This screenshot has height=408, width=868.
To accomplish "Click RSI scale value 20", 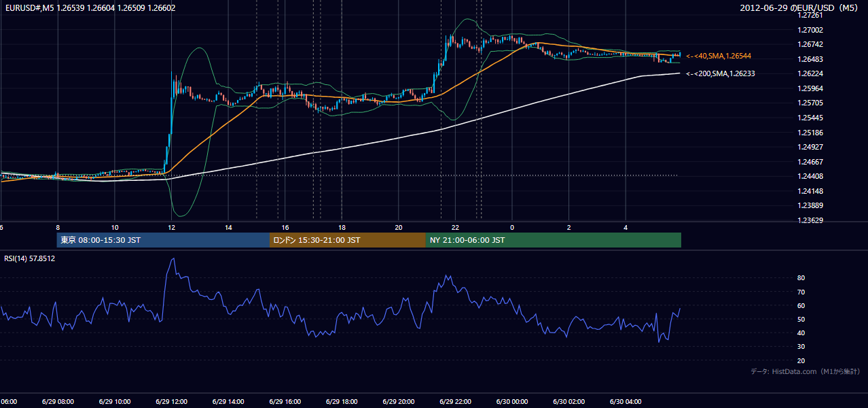I will (801, 360).
